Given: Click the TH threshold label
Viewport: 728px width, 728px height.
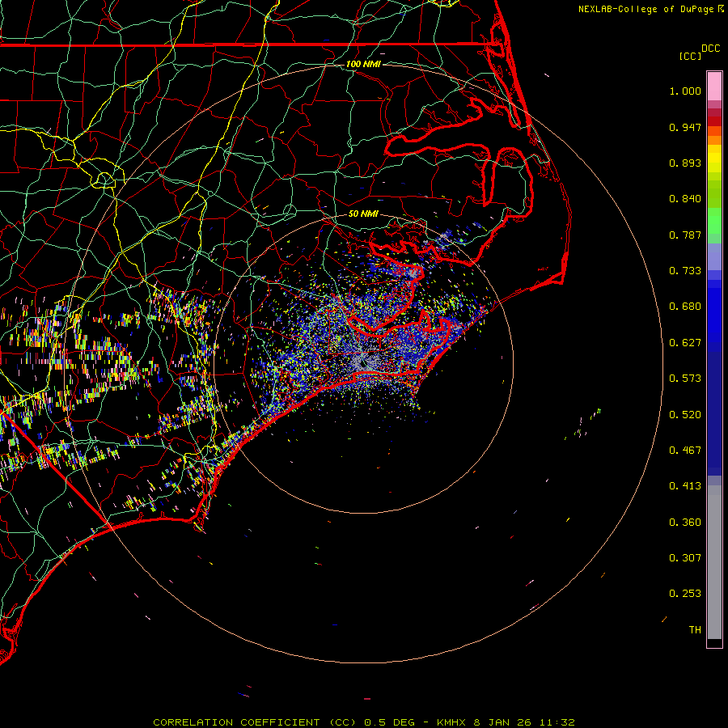Looking at the screenshot, I should point(694,629).
